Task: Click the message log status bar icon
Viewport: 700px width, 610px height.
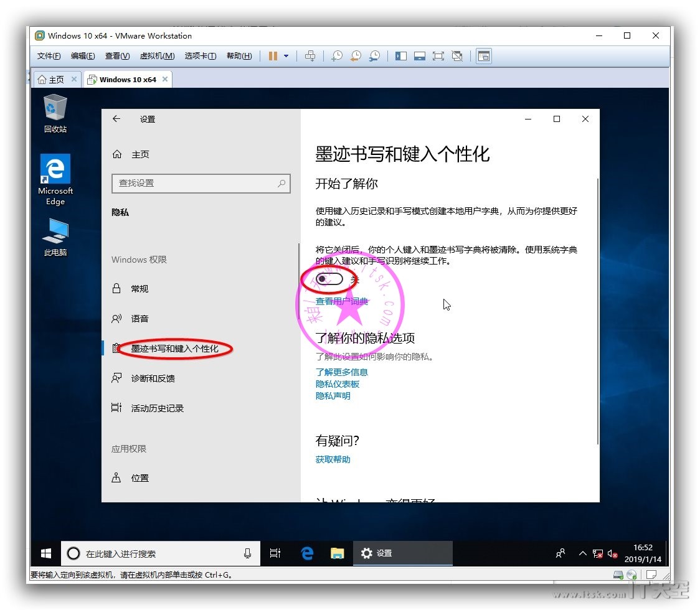Action: [651, 575]
